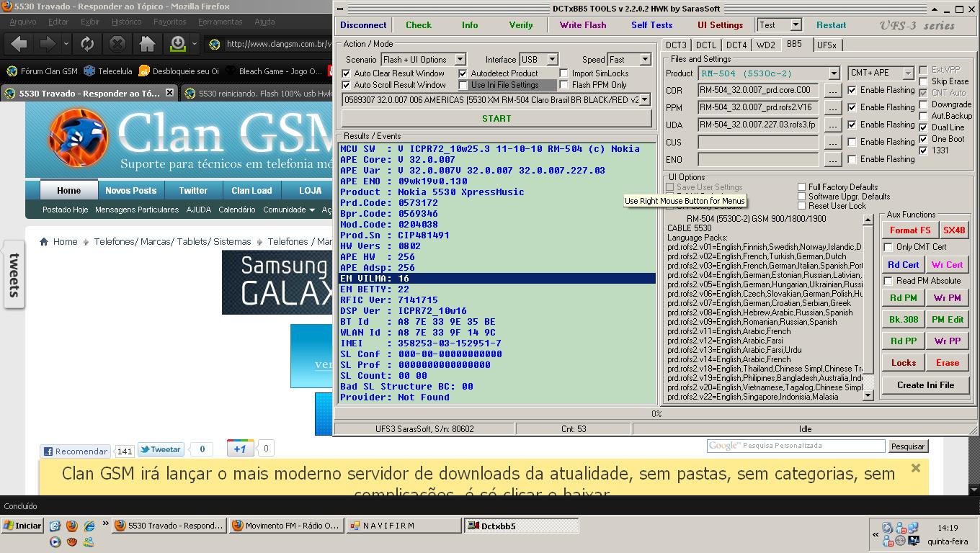Open Firefox history dropdown arrow

66,44
